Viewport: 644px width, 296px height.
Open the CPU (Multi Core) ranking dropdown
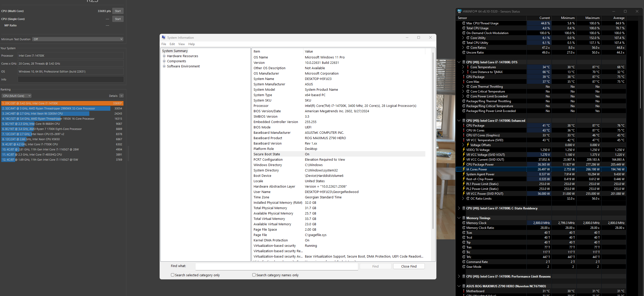tap(16, 96)
